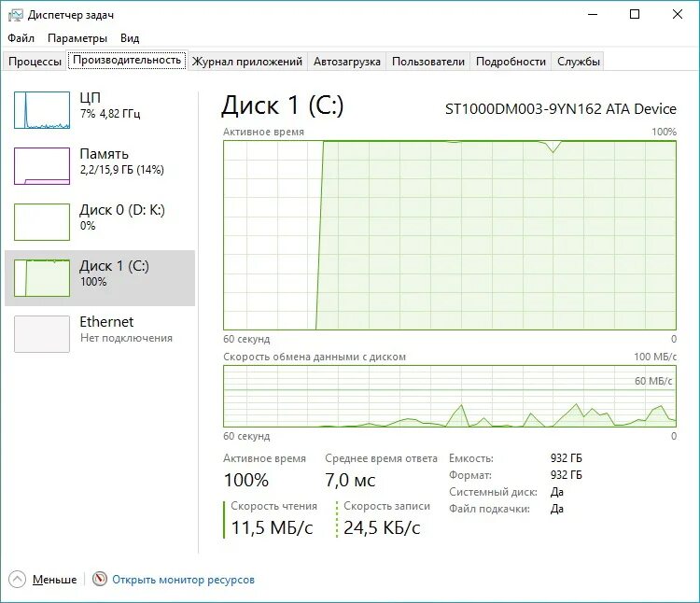The image size is (700, 603).
Task: Click the 7,0 мс response time value
Action: click(x=350, y=481)
